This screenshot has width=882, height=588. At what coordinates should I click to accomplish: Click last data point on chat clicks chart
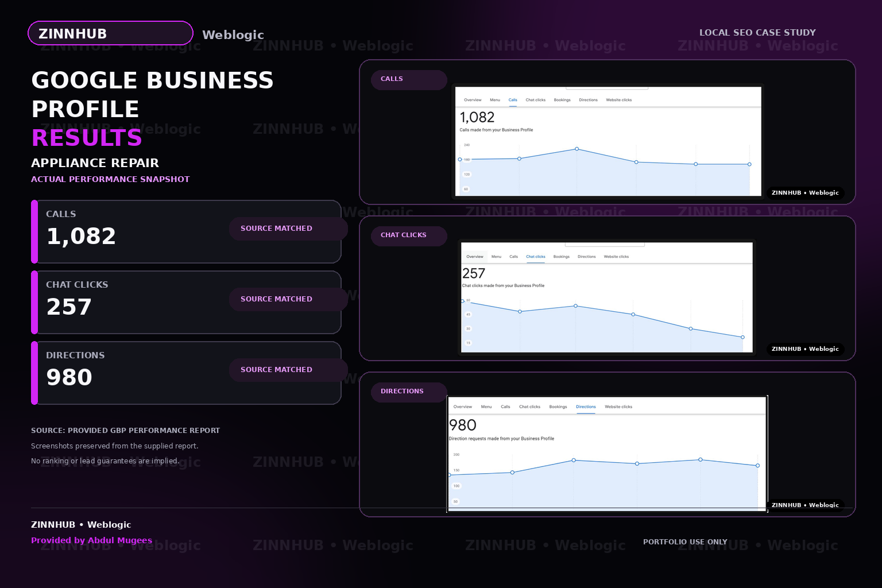coord(742,337)
